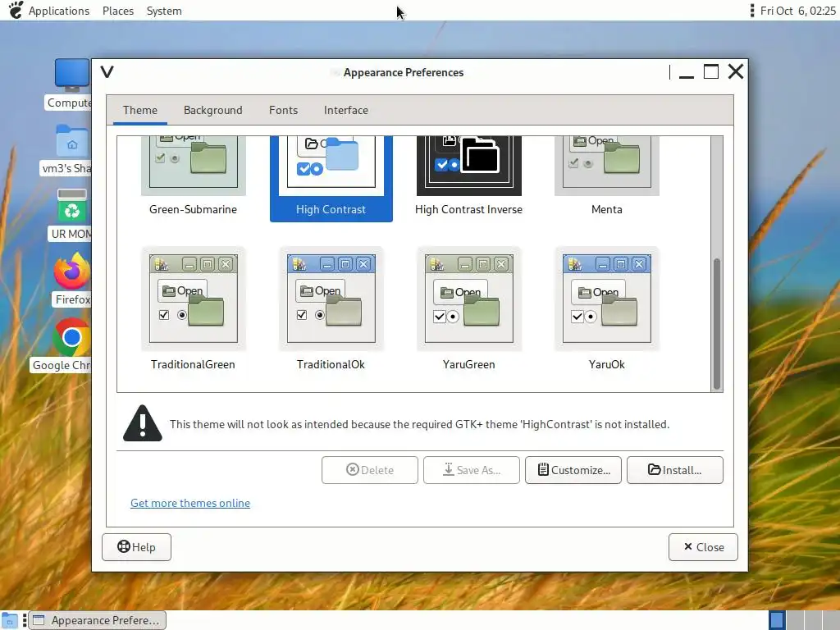Open Help for Appearance Preferences
This screenshot has height=630, width=840.
pyautogui.click(x=136, y=547)
